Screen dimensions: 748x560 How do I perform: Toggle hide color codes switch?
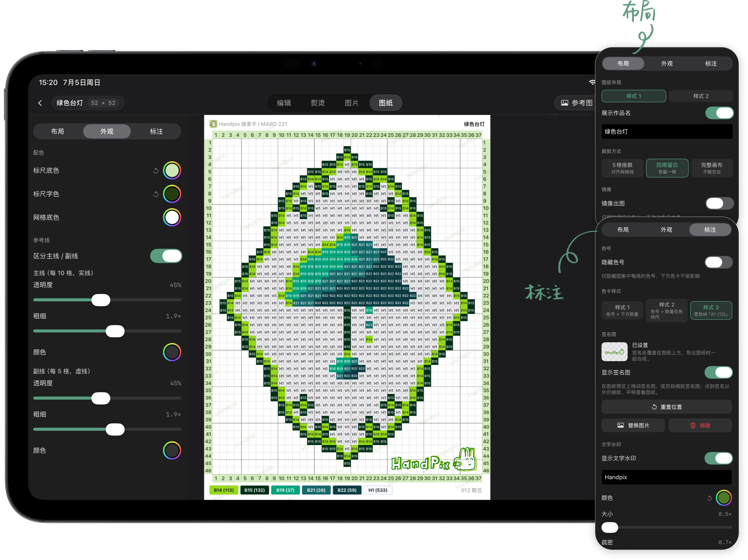pos(719,262)
